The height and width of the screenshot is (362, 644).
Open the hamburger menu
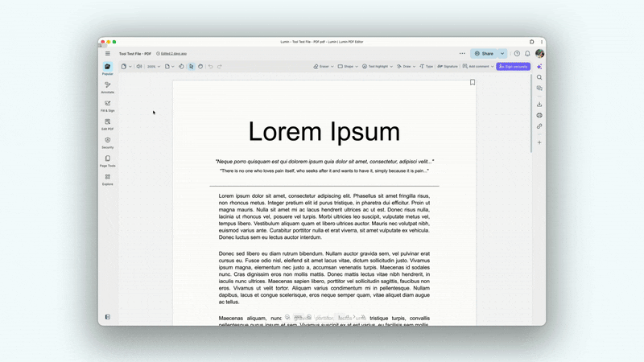pyautogui.click(x=108, y=53)
